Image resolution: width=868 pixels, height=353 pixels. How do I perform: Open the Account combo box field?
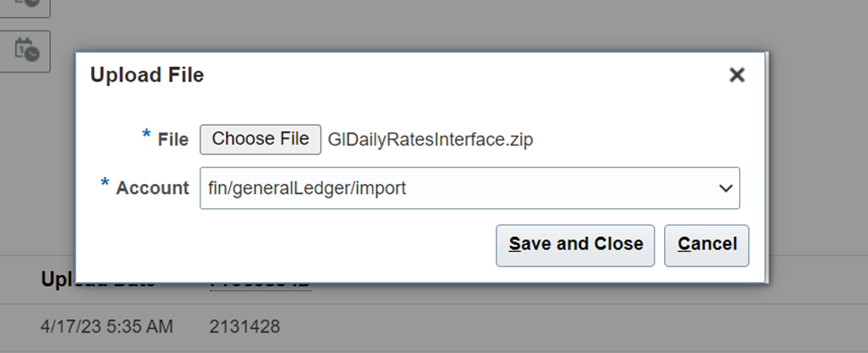point(470,189)
